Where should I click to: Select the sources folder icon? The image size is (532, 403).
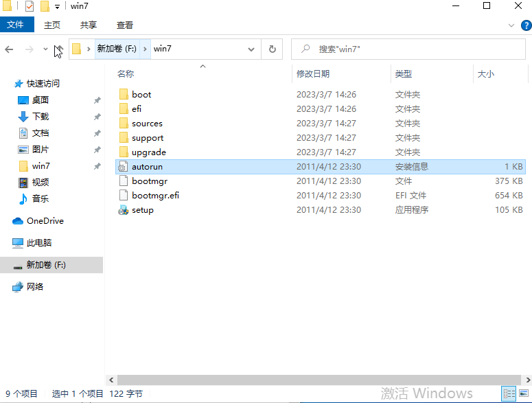click(124, 124)
